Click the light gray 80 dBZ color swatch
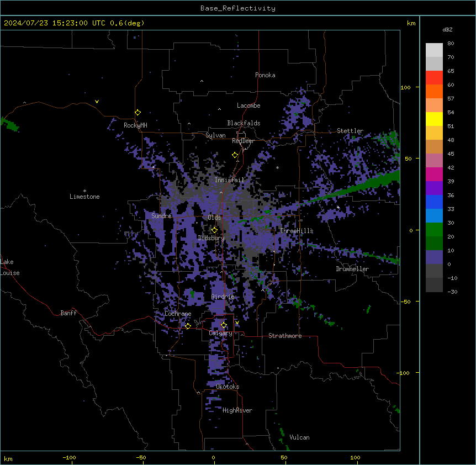Image resolution: width=476 pixels, height=465 pixels. click(434, 50)
